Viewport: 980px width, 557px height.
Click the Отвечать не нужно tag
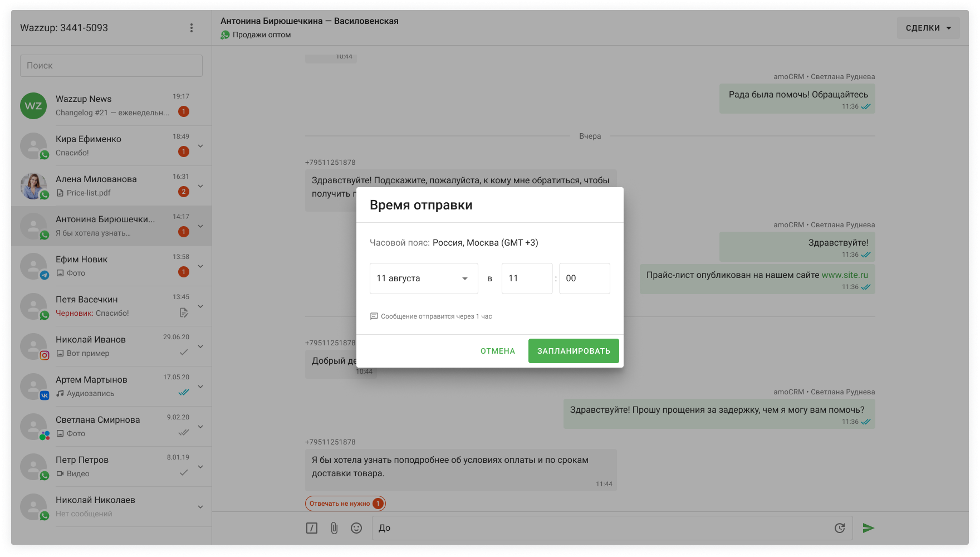(340, 504)
